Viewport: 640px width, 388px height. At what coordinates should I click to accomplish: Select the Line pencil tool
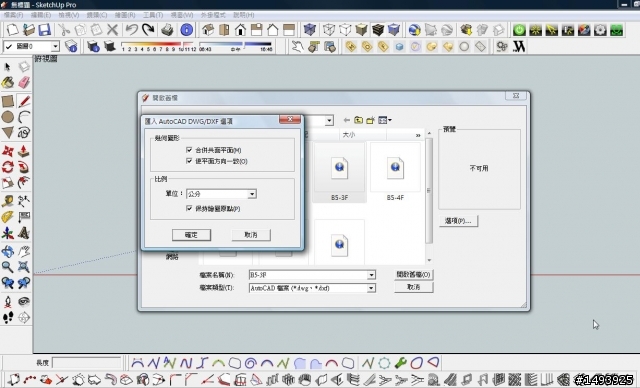[x=24, y=101]
